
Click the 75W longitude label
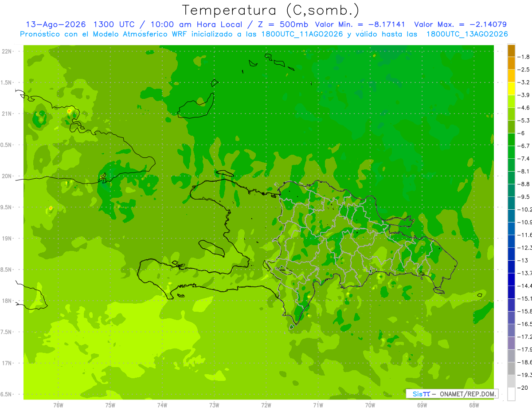(110, 405)
